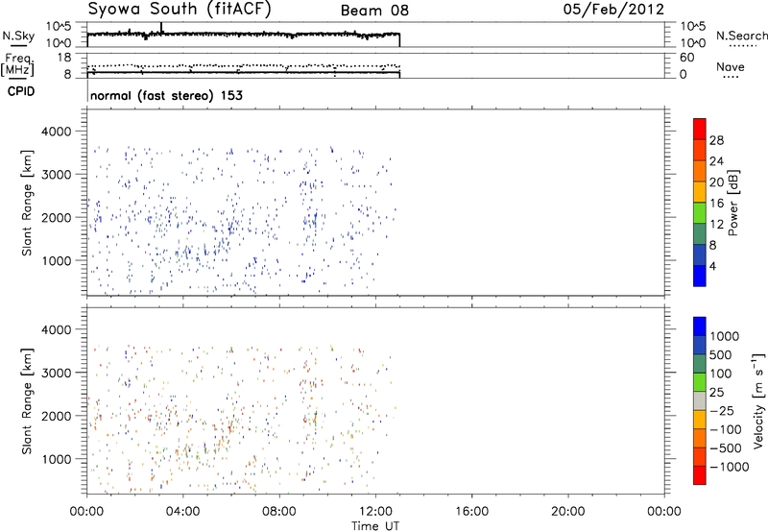Click the "Time UT" axis label

375,526
